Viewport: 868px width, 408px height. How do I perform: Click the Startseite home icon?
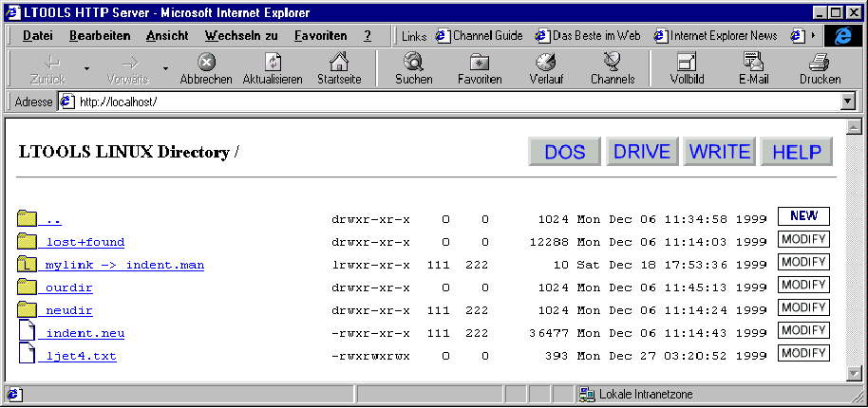pyautogui.click(x=339, y=63)
